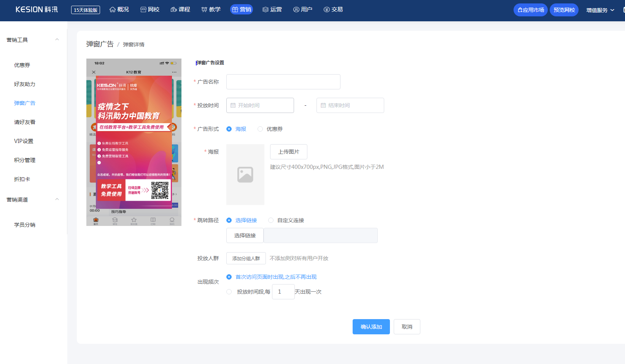Image resolution: width=625 pixels, height=364 pixels.
Task: Click the star icon in phone preview
Action: coord(134,220)
